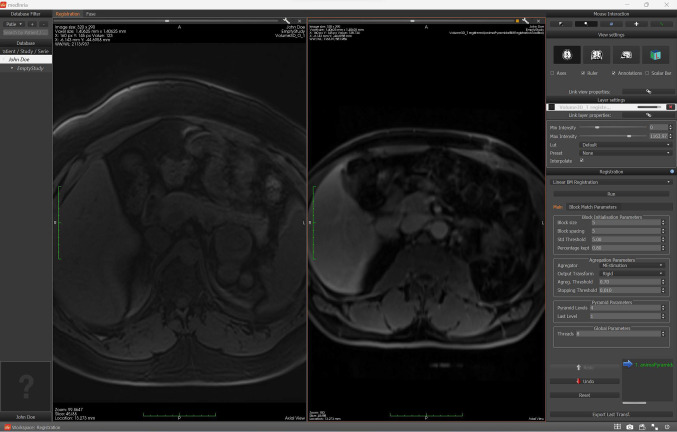This screenshot has width=677, height=432.
Task: Click the Link view properties chain icon
Action: coord(648,90)
